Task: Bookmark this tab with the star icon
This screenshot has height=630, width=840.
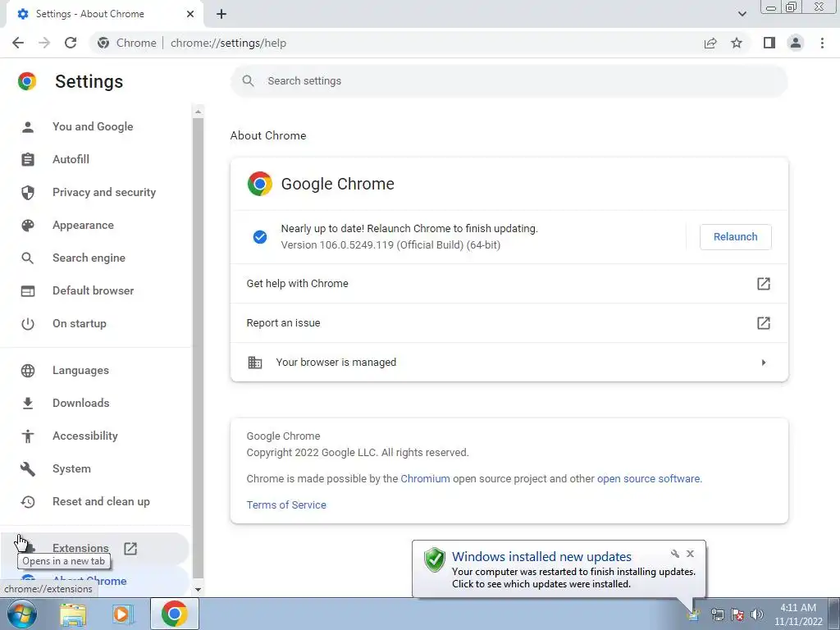Action: click(737, 43)
